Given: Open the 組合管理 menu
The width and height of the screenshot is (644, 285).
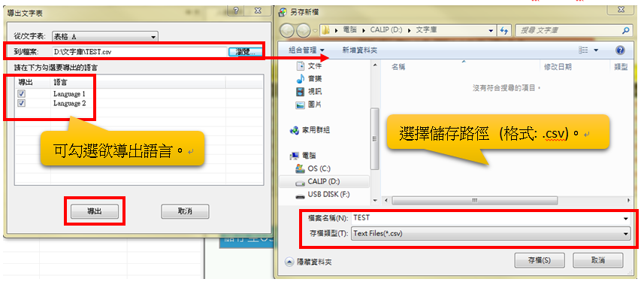Looking at the screenshot, I should [x=307, y=50].
